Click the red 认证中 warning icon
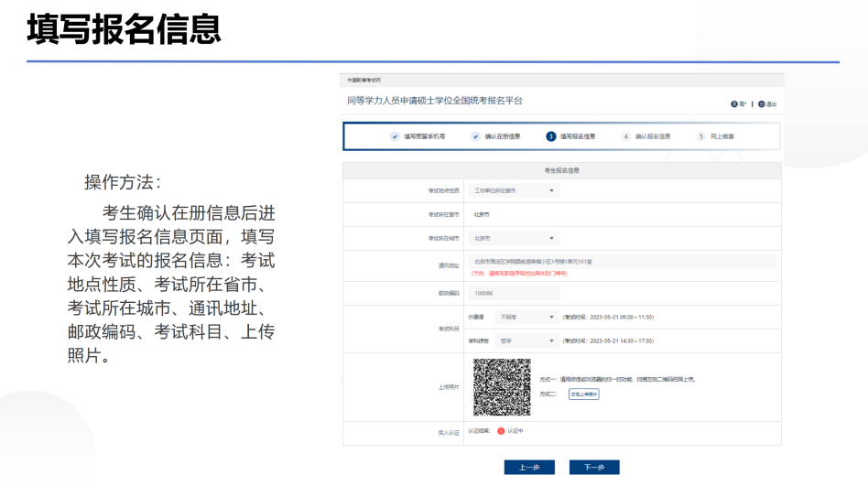868x486 pixels. tap(501, 430)
